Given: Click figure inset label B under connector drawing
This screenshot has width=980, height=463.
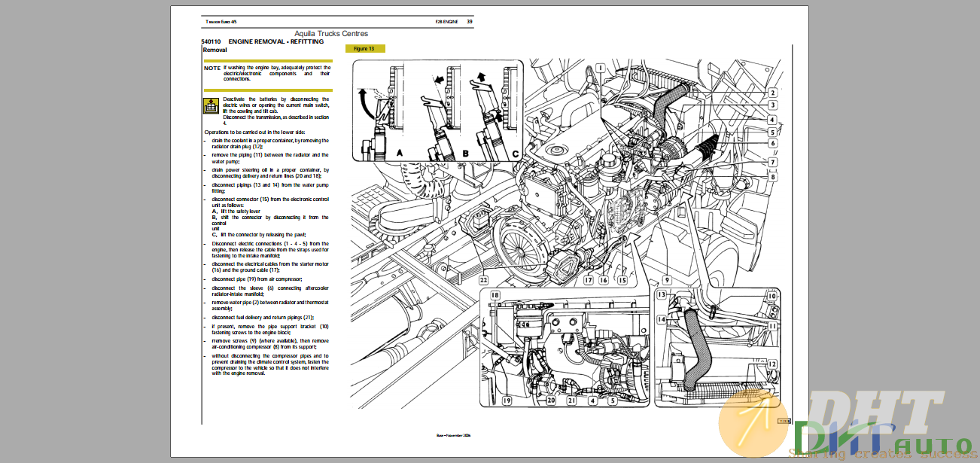Looking at the screenshot, I should (466, 153).
